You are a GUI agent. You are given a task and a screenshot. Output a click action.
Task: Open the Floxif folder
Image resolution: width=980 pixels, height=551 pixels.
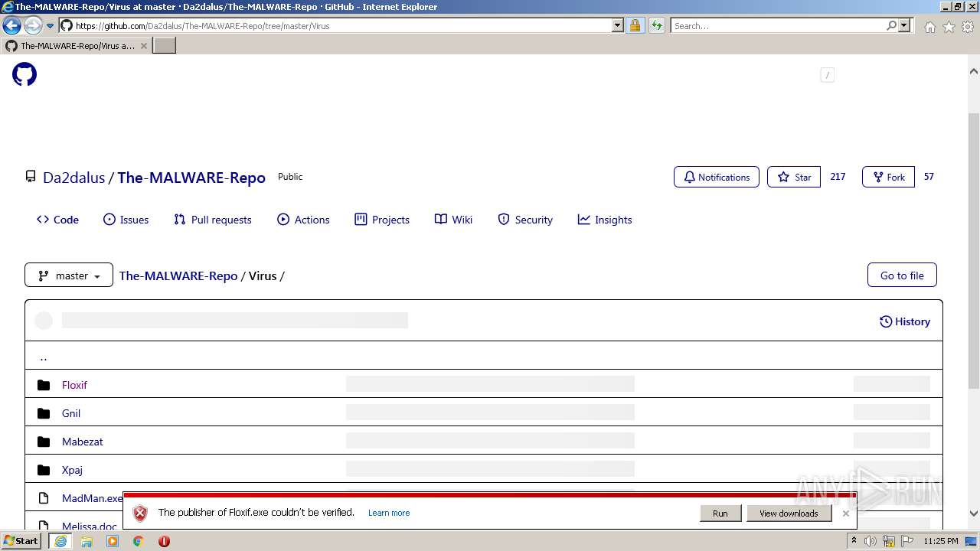[x=74, y=385]
